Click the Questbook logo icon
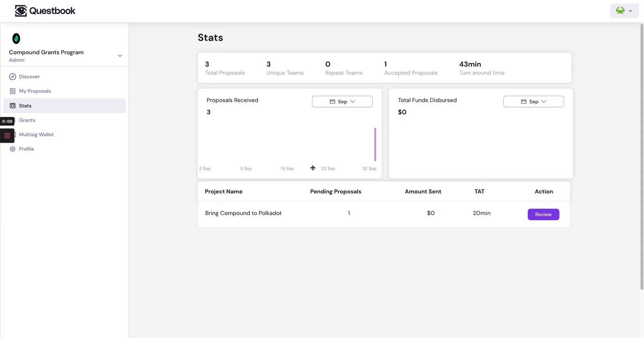Screen dimensions: 644x338 point(21,11)
